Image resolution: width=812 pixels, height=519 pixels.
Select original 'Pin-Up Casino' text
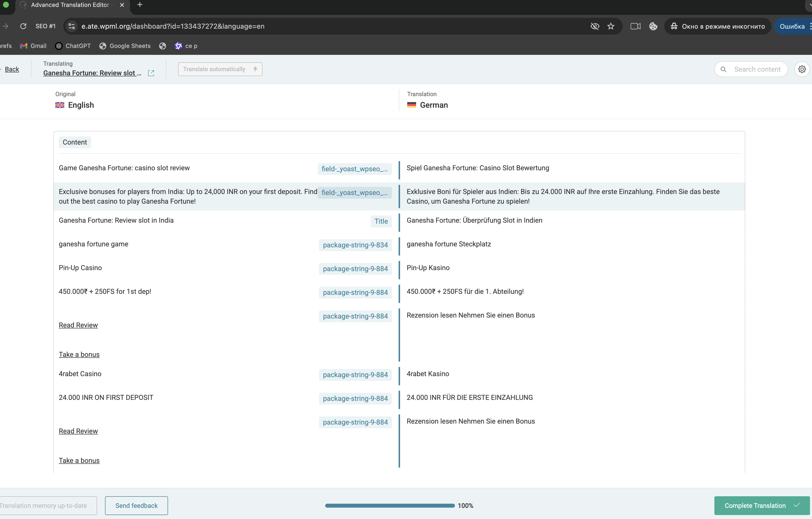[x=80, y=268]
